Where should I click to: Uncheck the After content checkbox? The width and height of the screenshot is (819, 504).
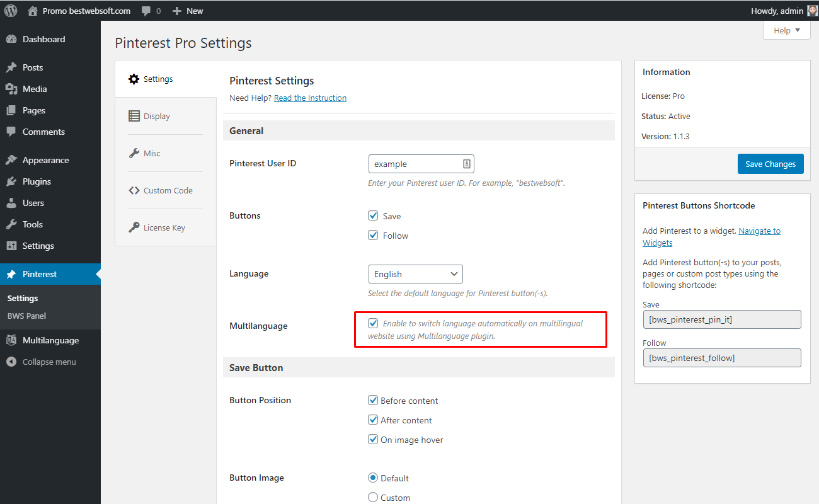373,420
